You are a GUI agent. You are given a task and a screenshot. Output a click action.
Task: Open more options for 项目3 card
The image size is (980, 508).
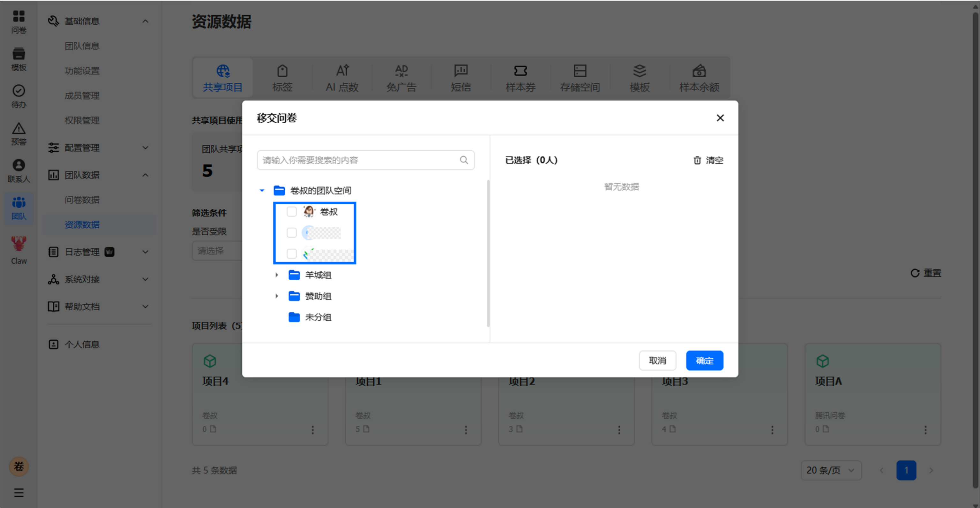click(772, 429)
